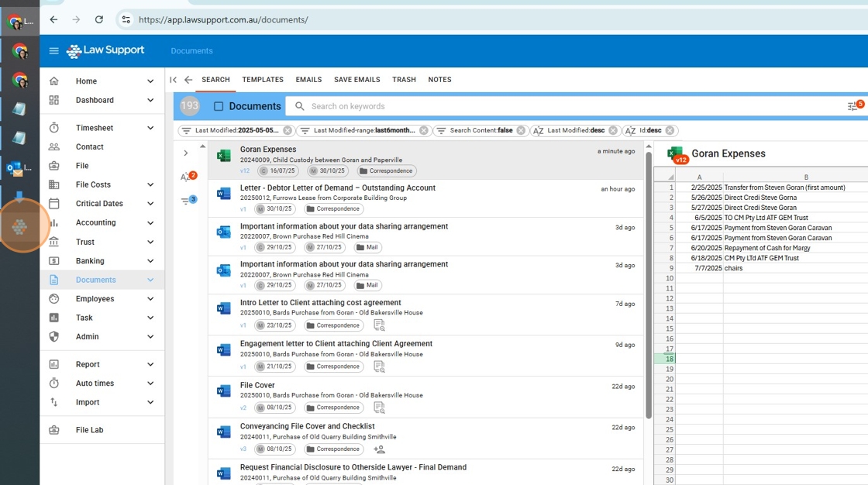Viewport: 868px width, 485px height.
Task: Click the filter list icon with badge 3
Action: [186, 201]
